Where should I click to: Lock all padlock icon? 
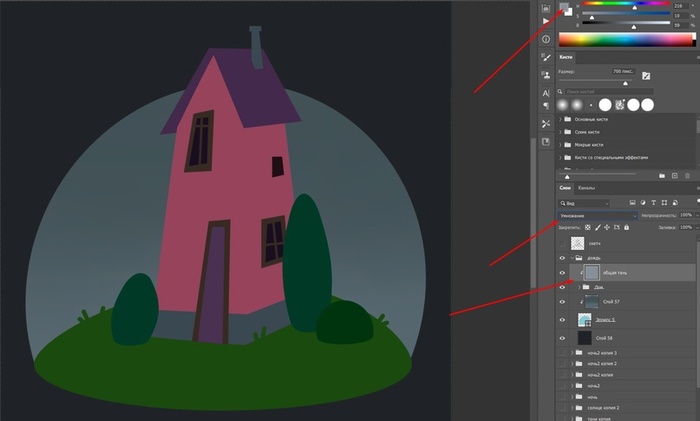pyautogui.click(x=626, y=227)
